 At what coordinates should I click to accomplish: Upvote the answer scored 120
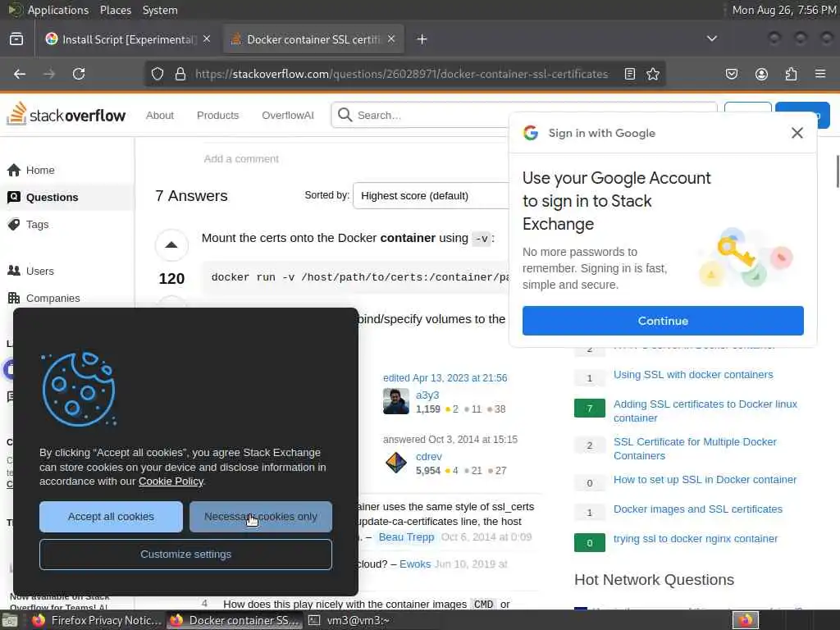171,244
